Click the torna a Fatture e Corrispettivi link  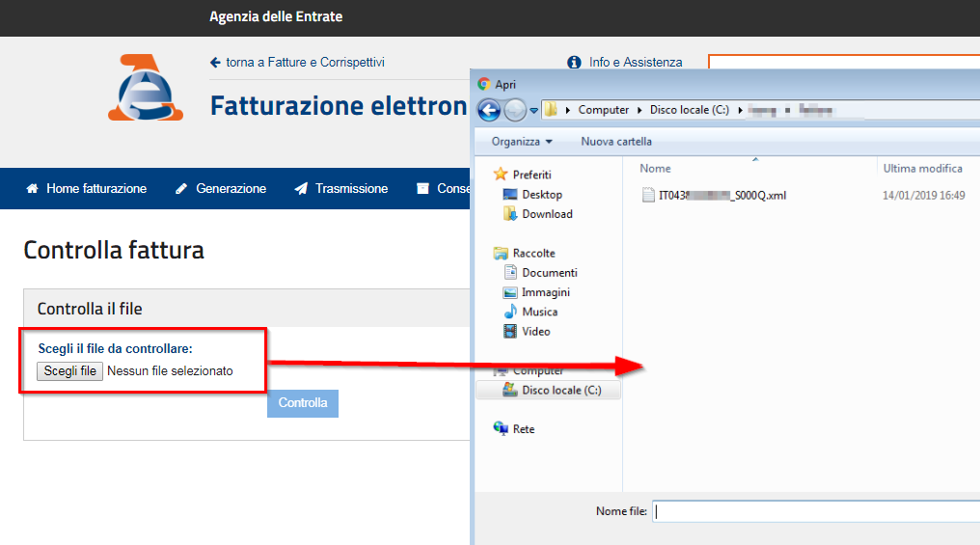click(297, 63)
